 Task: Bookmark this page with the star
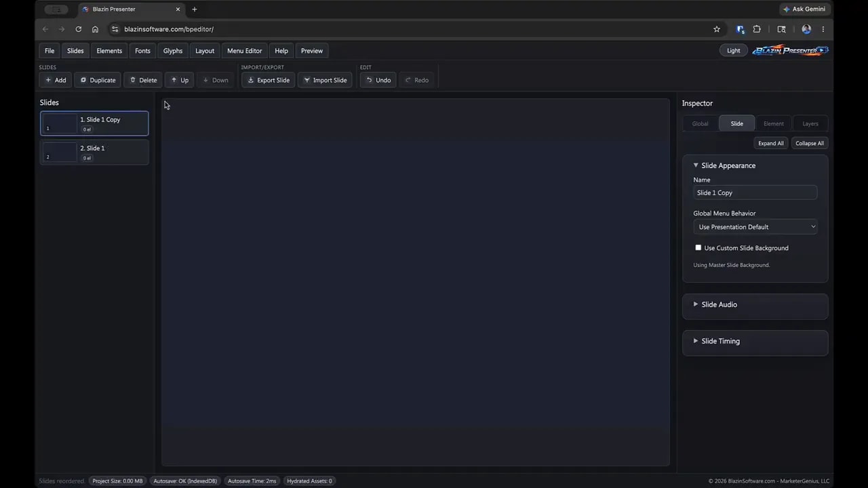tap(717, 29)
